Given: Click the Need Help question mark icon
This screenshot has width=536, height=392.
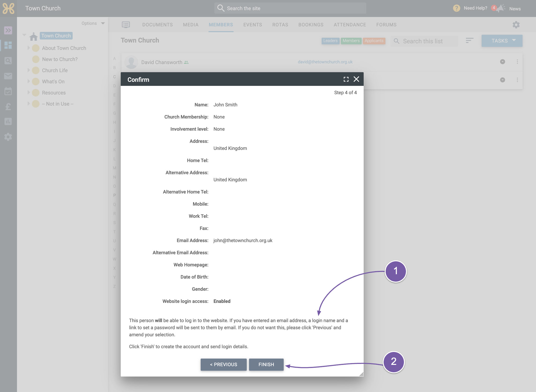Looking at the screenshot, I should coord(456,8).
